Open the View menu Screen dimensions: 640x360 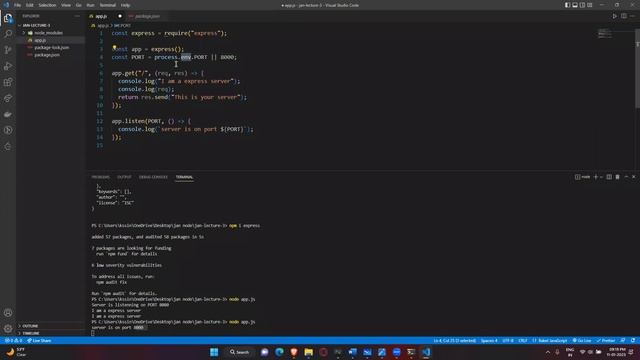point(66,5)
